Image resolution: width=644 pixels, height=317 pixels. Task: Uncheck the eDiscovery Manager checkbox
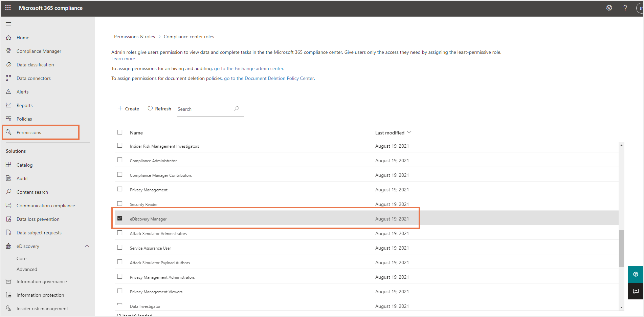coord(120,218)
